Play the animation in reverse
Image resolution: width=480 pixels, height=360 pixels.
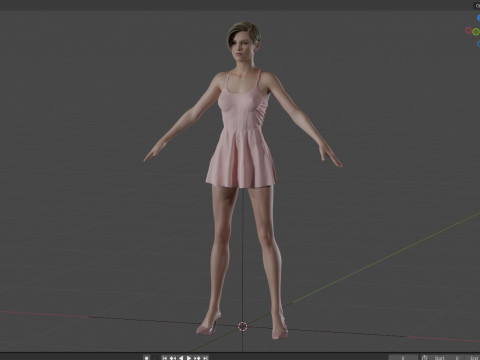181,358
